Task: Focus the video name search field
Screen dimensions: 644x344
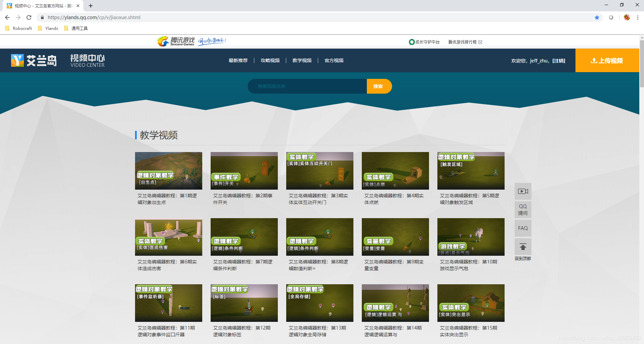Action: pos(307,86)
